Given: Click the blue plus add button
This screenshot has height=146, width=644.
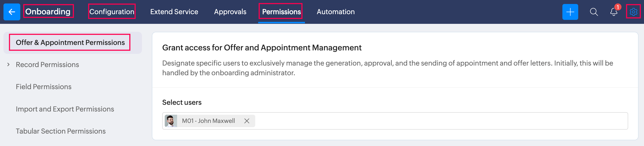Looking at the screenshot, I should tap(570, 12).
